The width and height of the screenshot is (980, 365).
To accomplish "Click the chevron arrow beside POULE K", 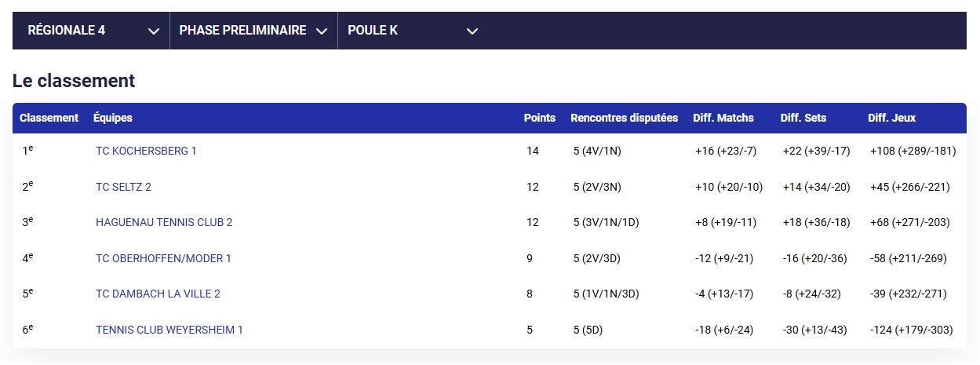I will [472, 31].
